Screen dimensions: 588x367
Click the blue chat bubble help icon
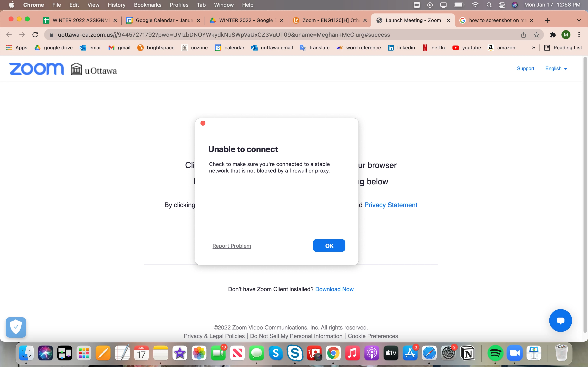560,320
